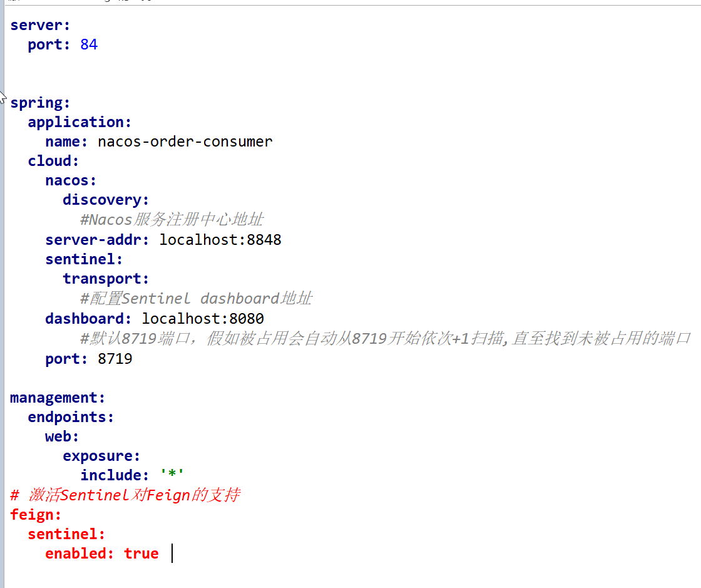The image size is (701, 588).
Task: Click the 'endpoints:' key
Action: (71, 417)
